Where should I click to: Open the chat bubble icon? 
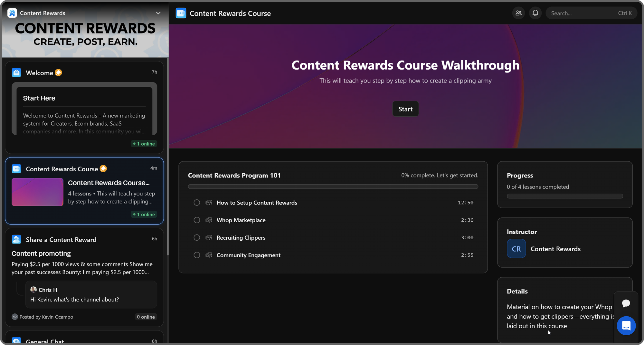tap(626, 303)
